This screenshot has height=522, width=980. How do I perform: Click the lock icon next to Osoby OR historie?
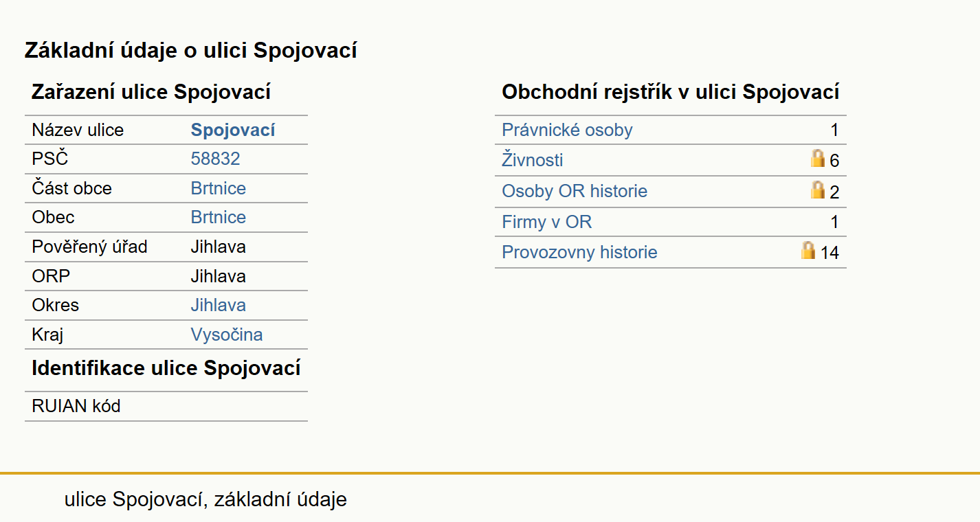[817, 190]
